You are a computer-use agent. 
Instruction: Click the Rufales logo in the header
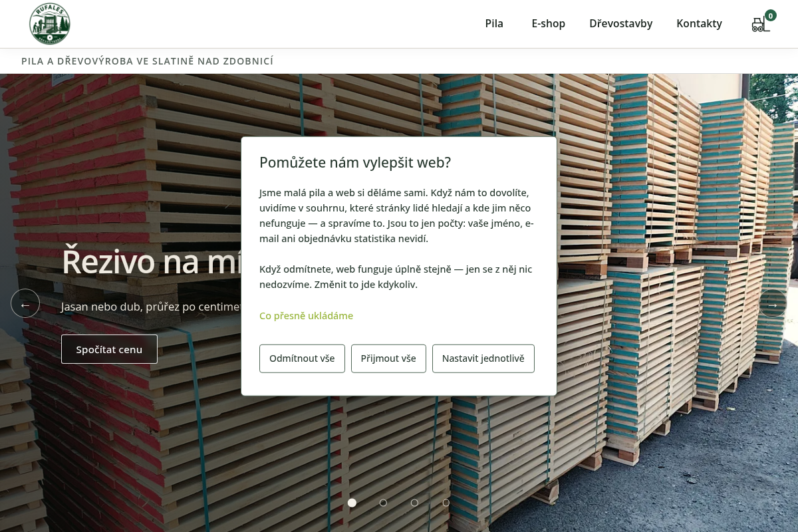tap(50, 24)
